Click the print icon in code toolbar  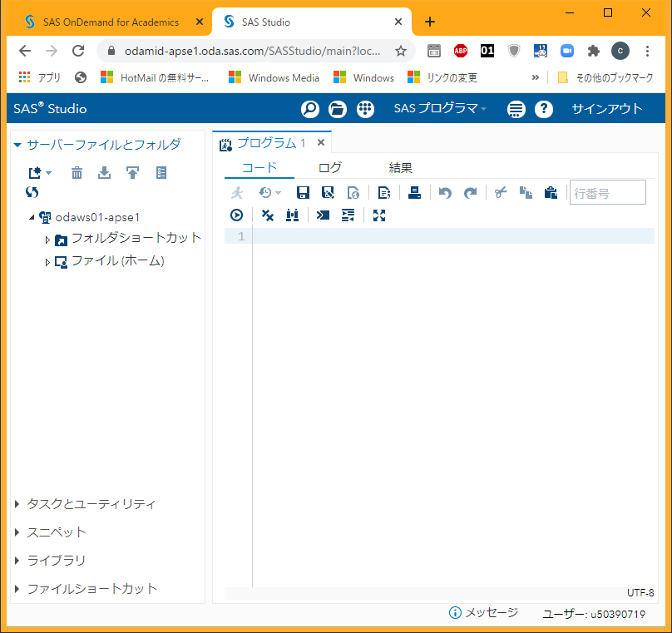(414, 193)
